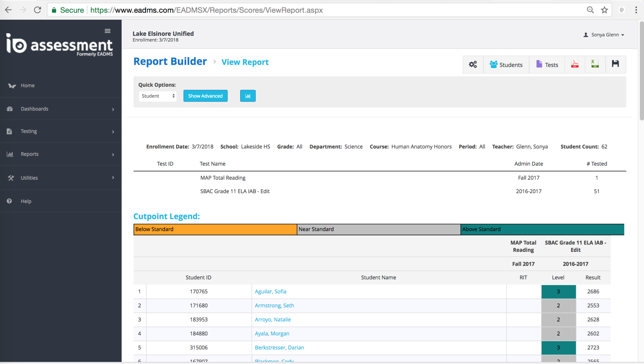Export report to Excel icon

pyautogui.click(x=595, y=64)
